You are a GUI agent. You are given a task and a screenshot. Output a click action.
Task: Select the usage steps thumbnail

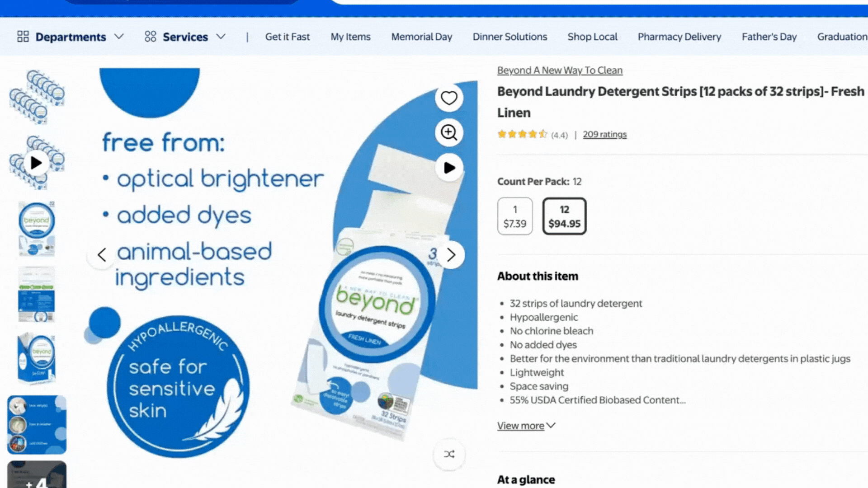point(37,425)
